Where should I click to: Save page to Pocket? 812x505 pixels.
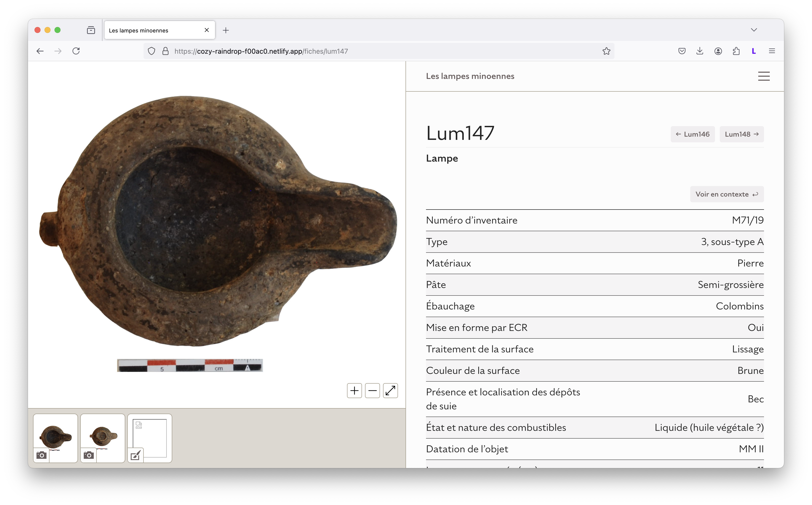tap(682, 51)
